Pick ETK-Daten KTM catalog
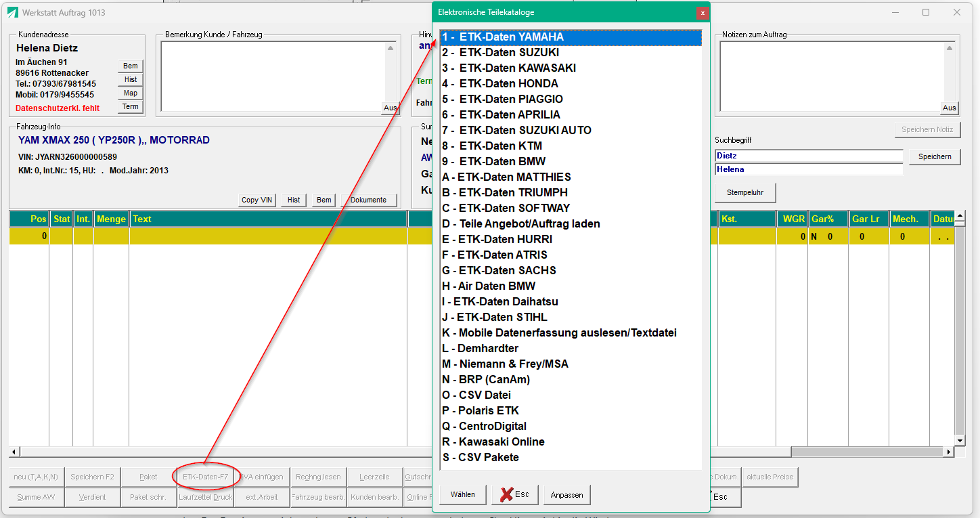Viewport: 980px width, 518px height. 571,146
